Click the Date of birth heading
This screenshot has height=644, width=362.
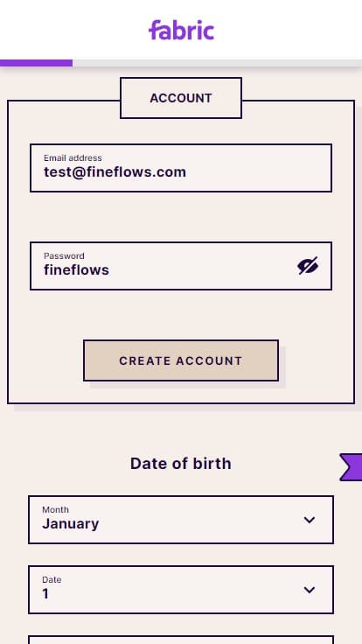tap(181, 464)
